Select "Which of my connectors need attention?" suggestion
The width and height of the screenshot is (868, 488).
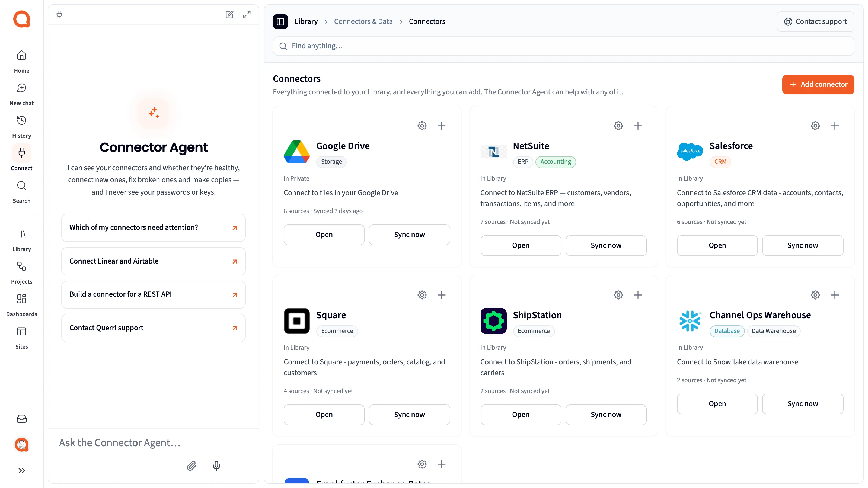coord(153,228)
